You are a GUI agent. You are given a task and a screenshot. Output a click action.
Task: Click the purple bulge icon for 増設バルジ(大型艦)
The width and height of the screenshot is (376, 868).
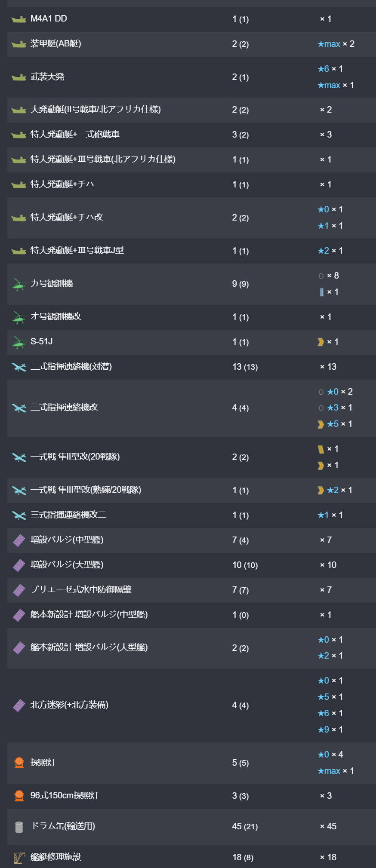coord(19,565)
